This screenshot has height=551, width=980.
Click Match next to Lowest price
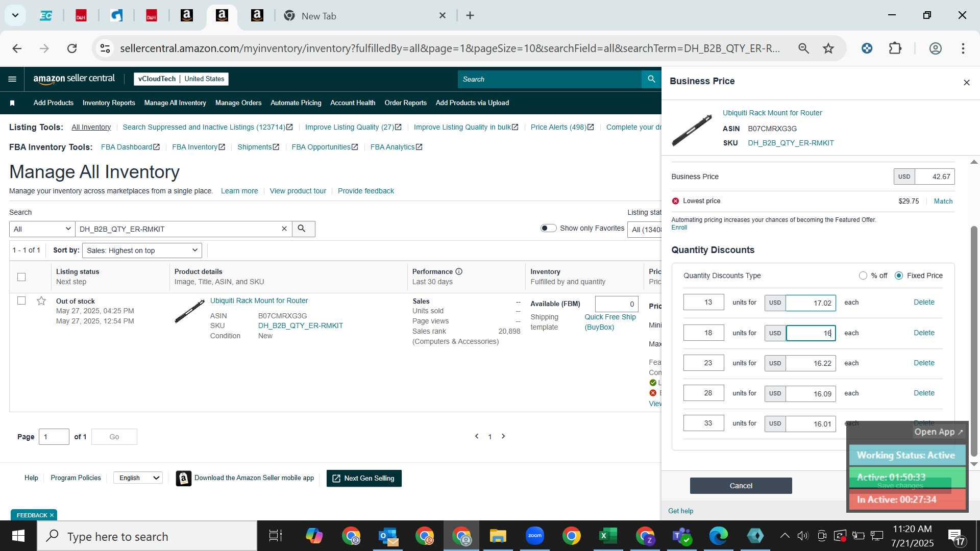(943, 201)
